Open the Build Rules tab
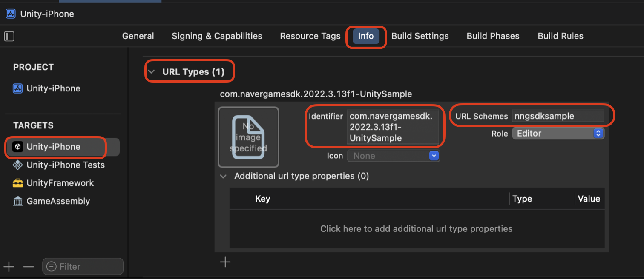The width and height of the screenshot is (644, 279). [561, 36]
